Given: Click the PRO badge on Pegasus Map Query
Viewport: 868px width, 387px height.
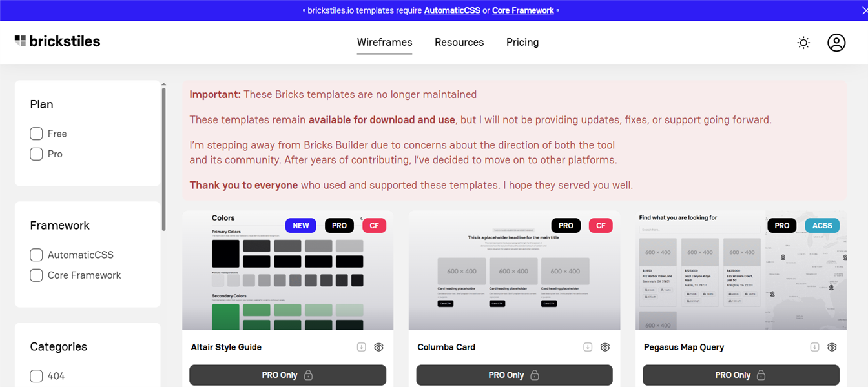Looking at the screenshot, I should [782, 226].
